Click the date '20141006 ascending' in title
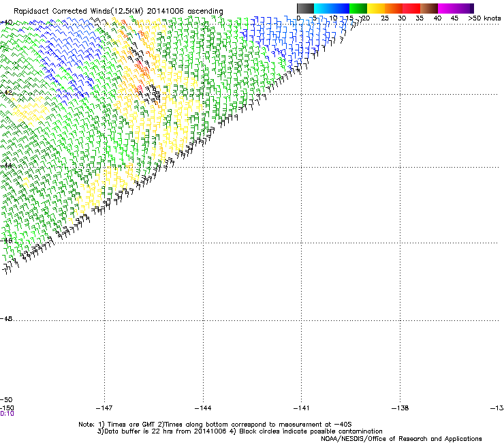The image size is (504, 443). pos(185,12)
